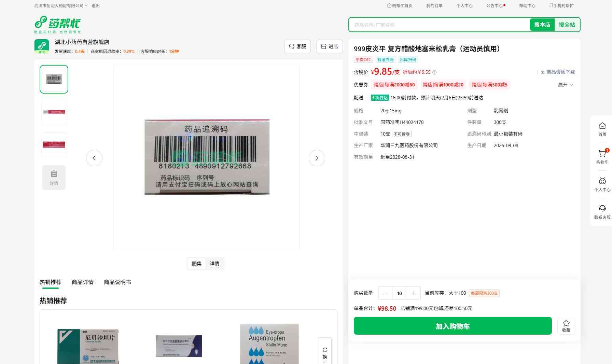Open personal center icon in sidebar
The height and width of the screenshot is (364, 612).
[x=602, y=181]
